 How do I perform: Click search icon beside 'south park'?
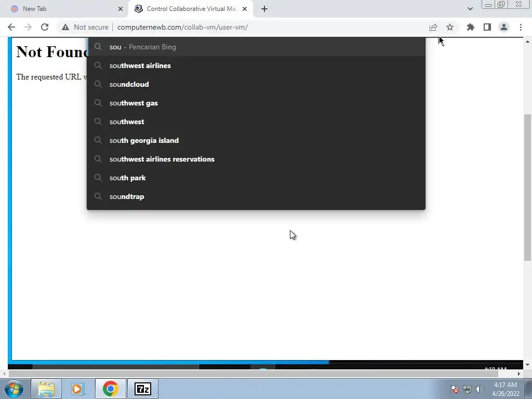click(x=98, y=178)
